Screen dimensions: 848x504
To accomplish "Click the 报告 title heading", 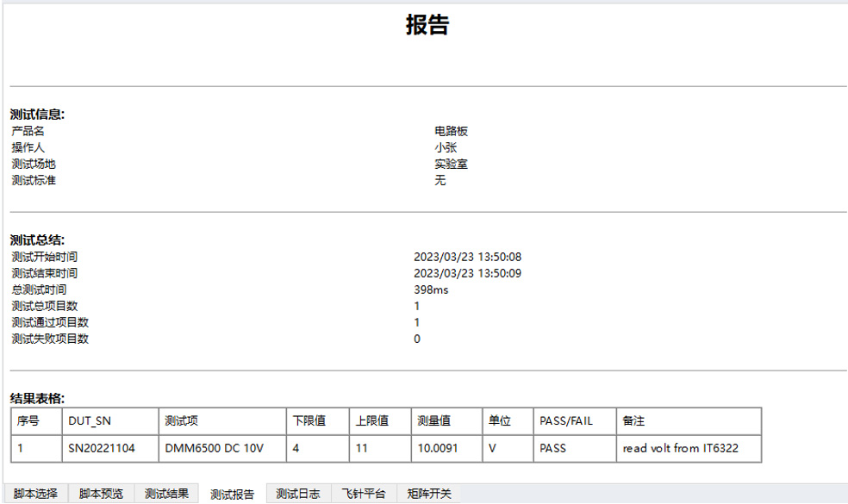I will pyautogui.click(x=427, y=25).
